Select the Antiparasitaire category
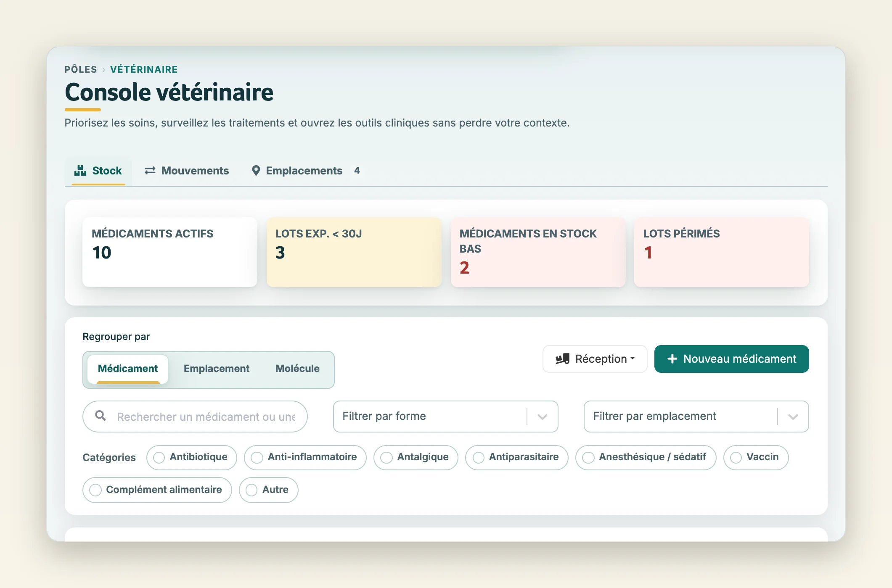 coord(517,457)
